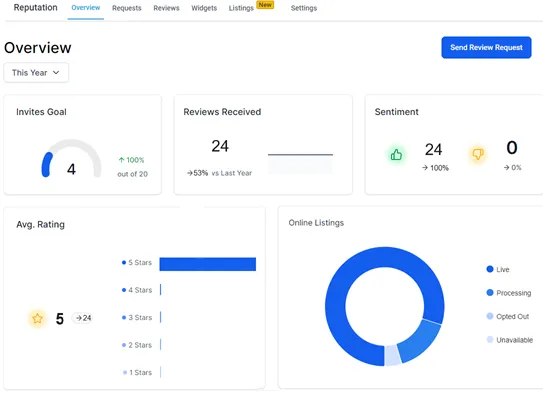Expand the chevron in This Year selector

(56, 73)
